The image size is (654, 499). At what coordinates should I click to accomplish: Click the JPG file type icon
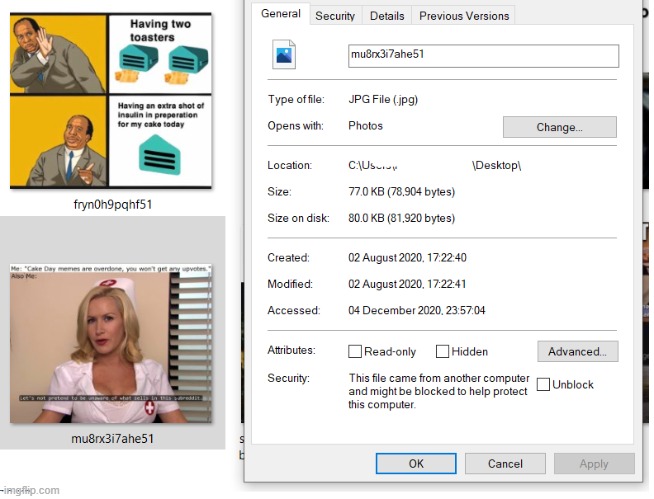tap(284, 54)
